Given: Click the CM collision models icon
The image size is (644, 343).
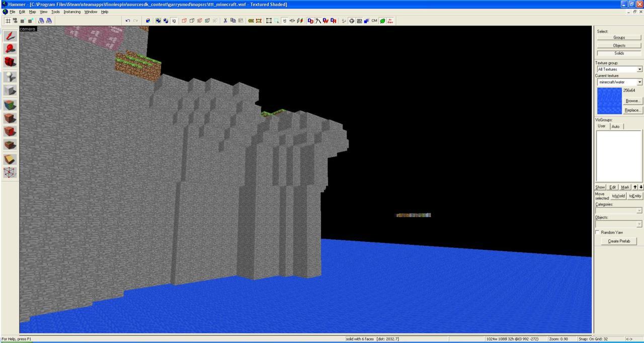Looking at the screenshot, I should (374, 21).
